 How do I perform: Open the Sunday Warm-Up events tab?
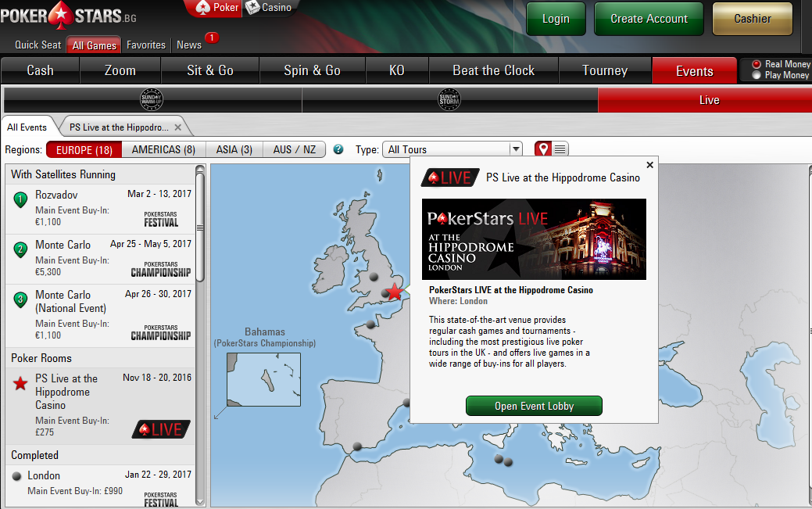coord(152,99)
